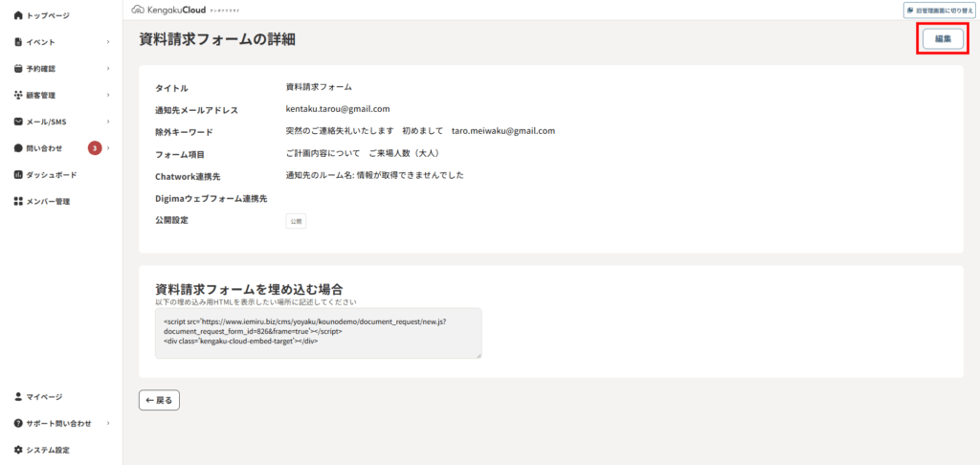Switch to old admin screen 旧管理画面に切り替え
This screenshot has width=980, height=465.
pos(940,10)
